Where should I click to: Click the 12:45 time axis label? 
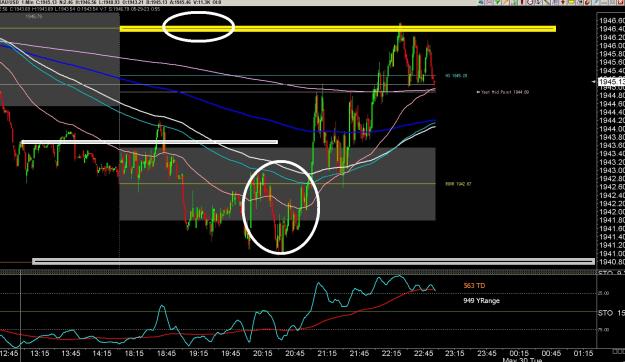9,353
